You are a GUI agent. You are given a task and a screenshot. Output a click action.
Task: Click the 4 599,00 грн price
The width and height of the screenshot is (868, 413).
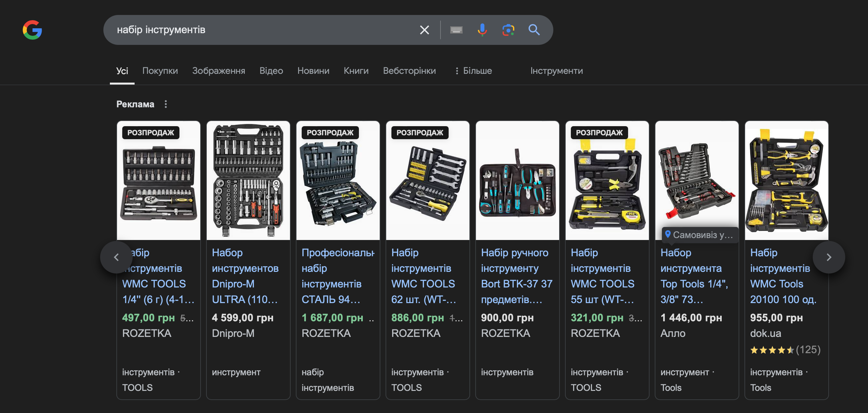tap(243, 318)
